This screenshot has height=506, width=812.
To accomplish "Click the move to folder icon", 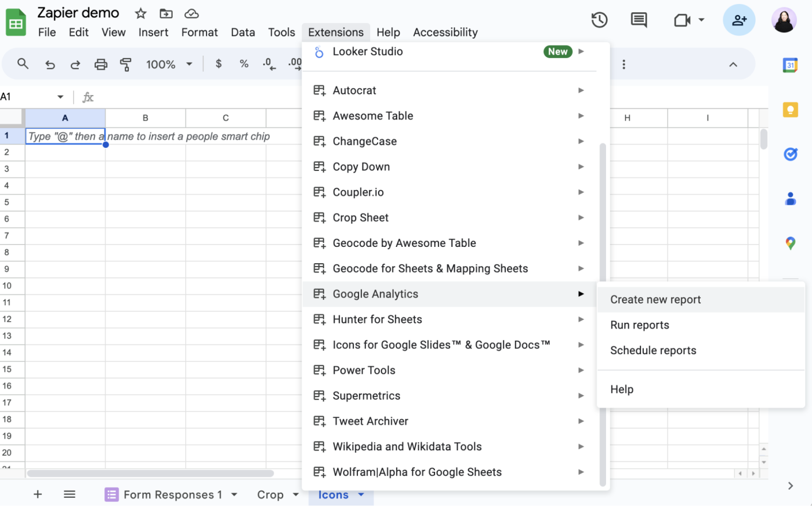I will pyautogui.click(x=166, y=13).
